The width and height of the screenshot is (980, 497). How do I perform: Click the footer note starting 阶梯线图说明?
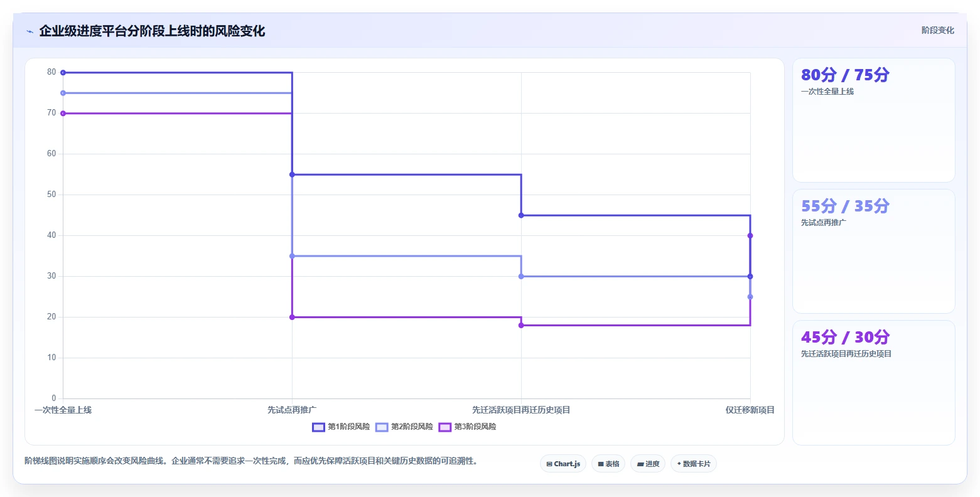(252, 461)
